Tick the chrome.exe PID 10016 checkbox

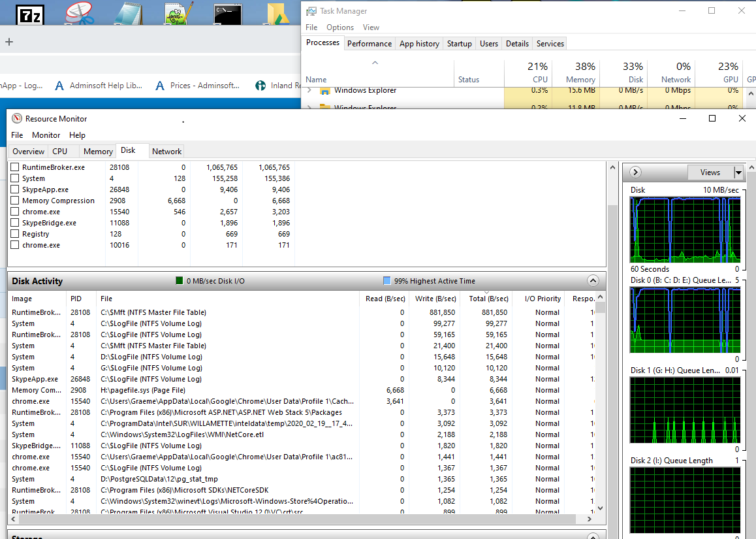pyautogui.click(x=15, y=244)
